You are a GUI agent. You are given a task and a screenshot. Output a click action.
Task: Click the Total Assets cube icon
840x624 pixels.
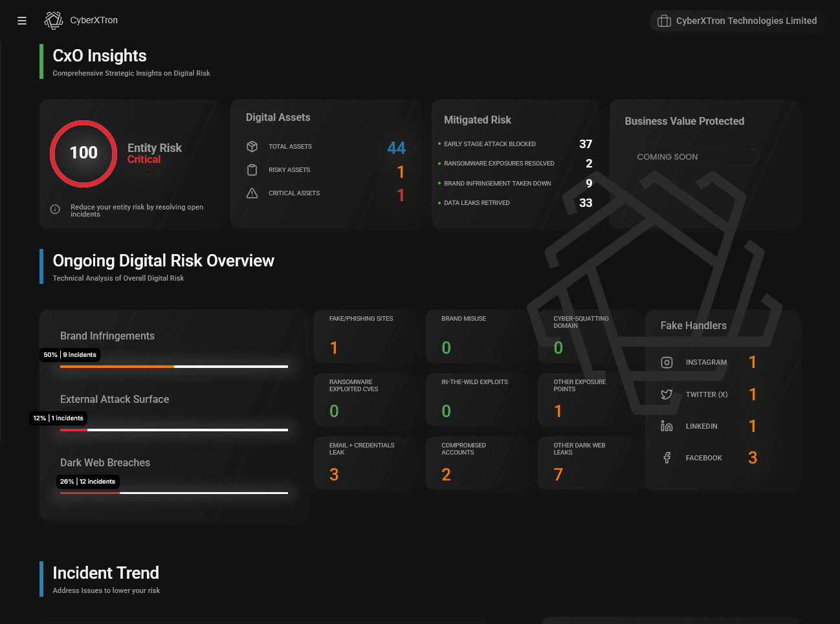[x=252, y=146]
